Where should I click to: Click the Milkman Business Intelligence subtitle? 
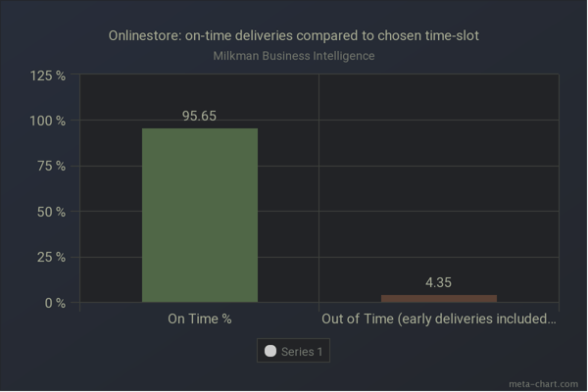tap(294, 56)
